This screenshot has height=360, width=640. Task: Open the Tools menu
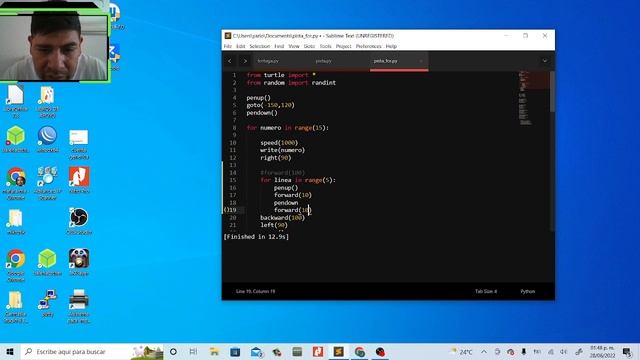coord(325,47)
